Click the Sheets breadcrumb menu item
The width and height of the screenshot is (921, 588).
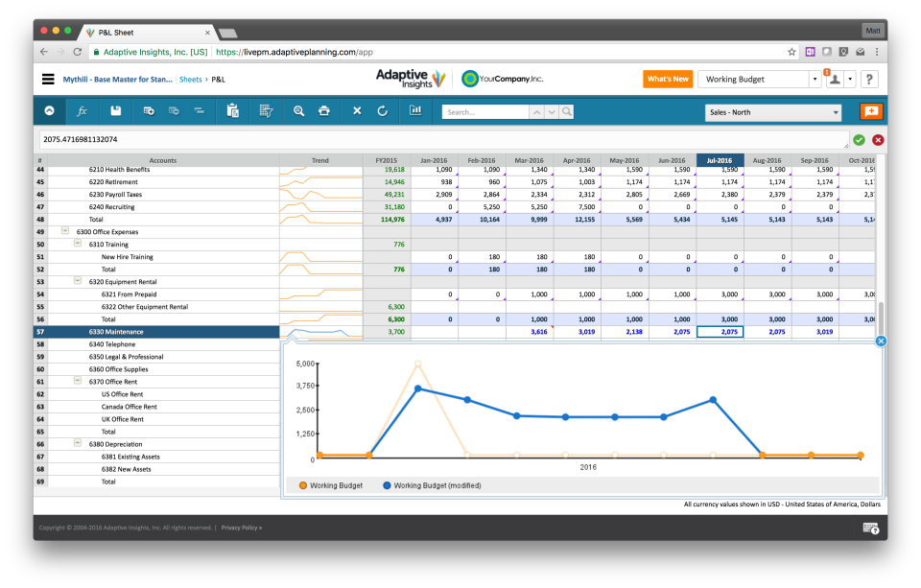coord(191,80)
